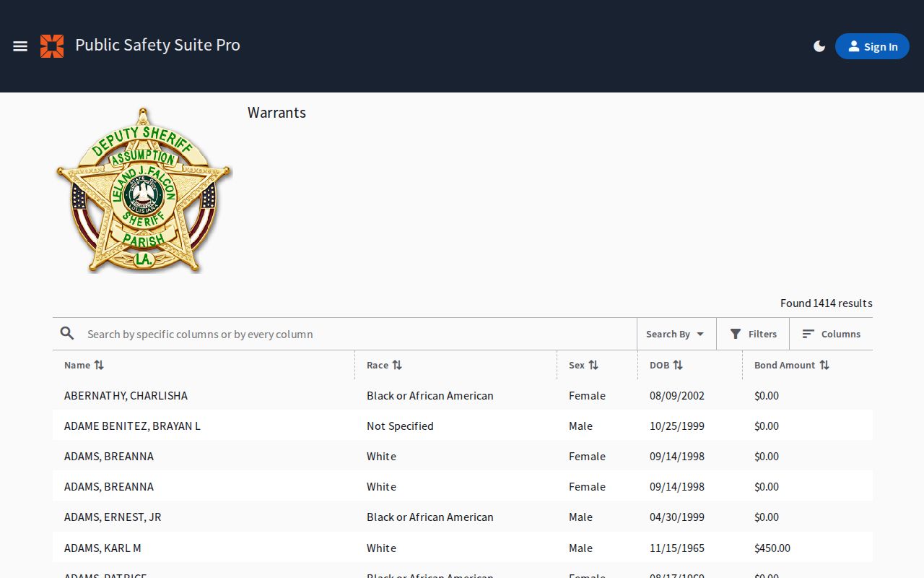Click the Not Specified race cell
The width and height of the screenshot is (924, 578).
[400, 426]
